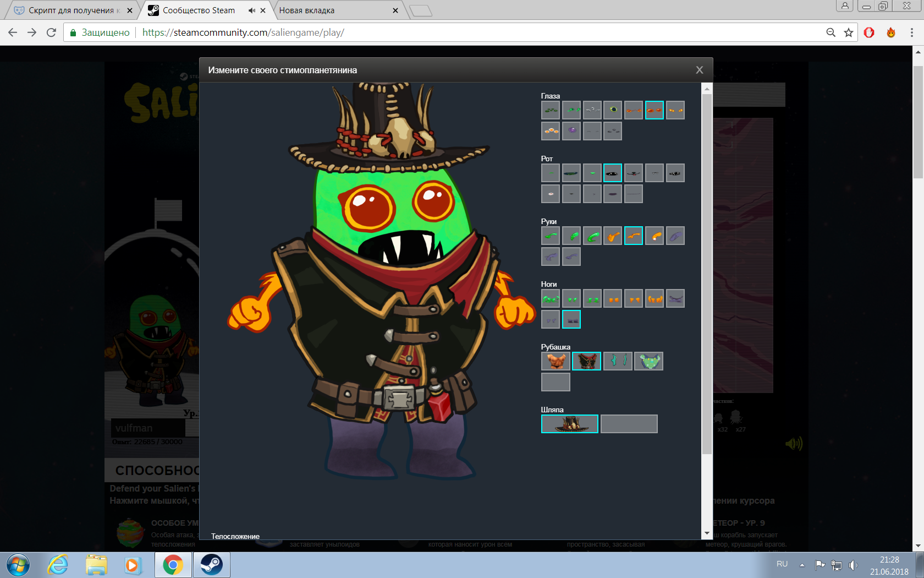Open the Chrome three-dot menu
Image resolution: width=924 pixels, height=578 pixels.
coord(912,32)
